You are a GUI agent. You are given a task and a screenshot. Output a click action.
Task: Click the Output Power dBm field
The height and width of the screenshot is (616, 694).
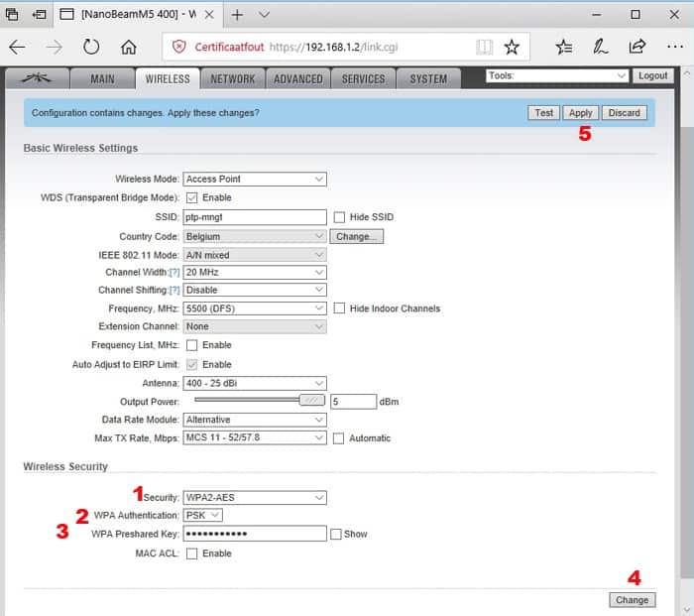click(x=353, y=402)
